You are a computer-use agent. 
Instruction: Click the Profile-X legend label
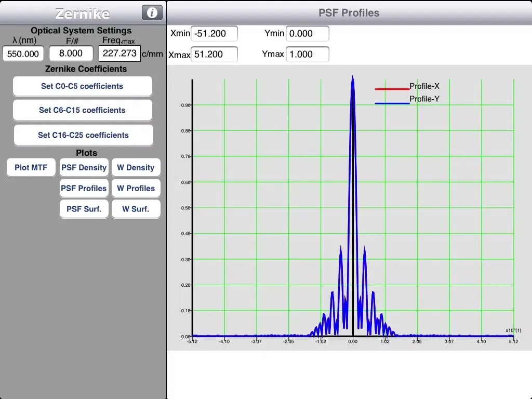click(424, 86)
